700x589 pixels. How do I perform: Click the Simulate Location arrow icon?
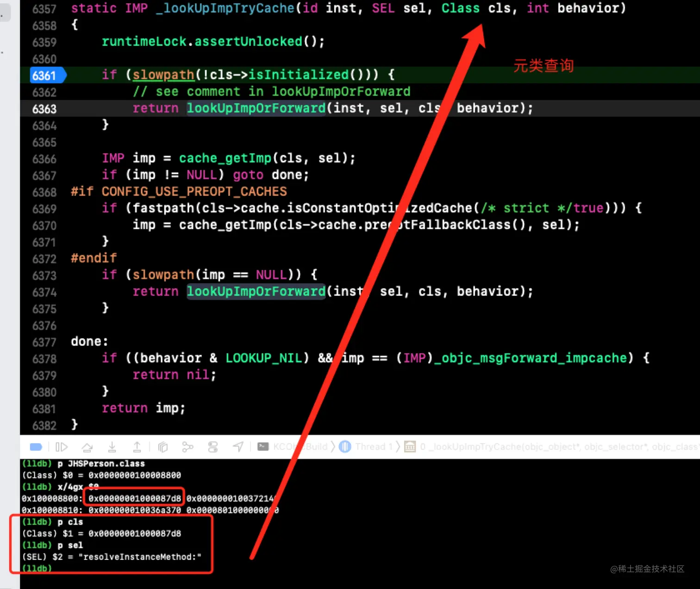tap(238, 446)
